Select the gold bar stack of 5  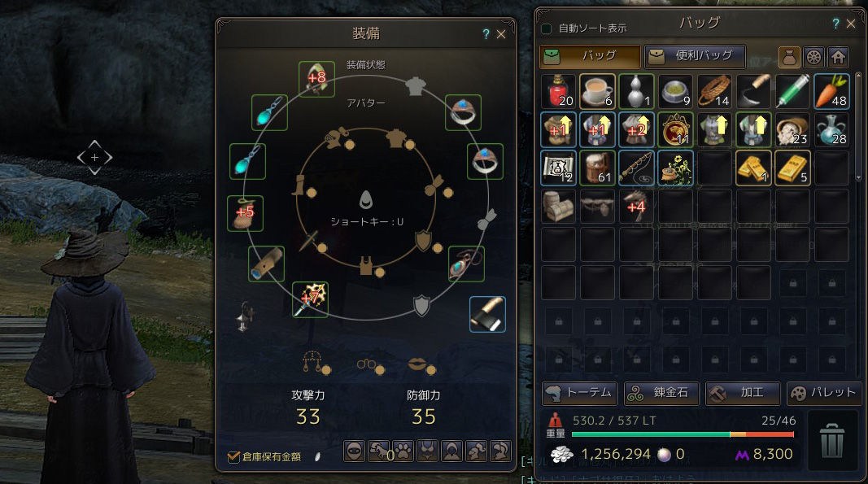pos(792,168)
